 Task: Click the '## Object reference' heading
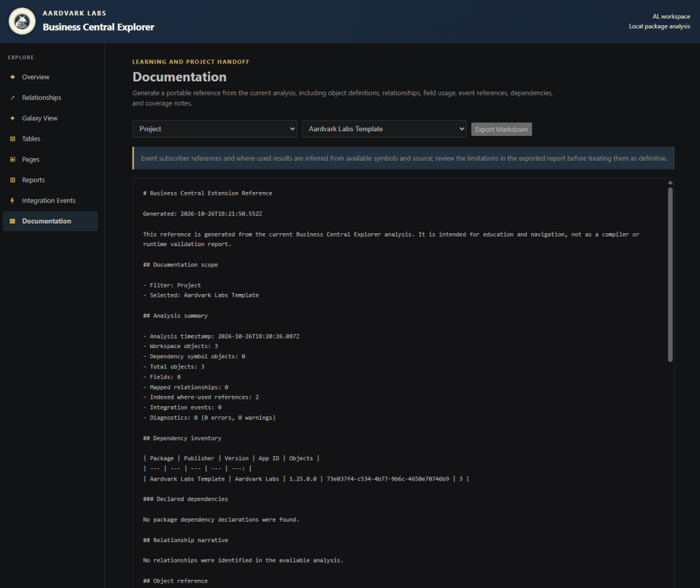pos(175,581)
